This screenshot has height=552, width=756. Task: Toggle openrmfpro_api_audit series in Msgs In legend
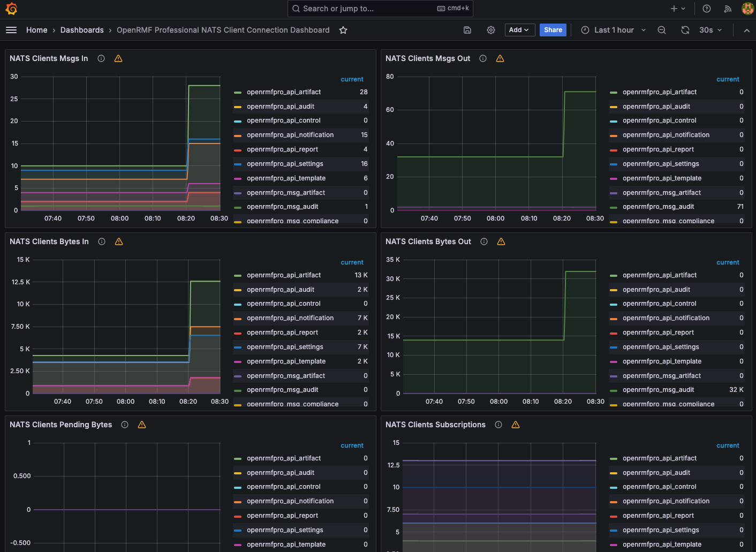click(x=281, y=107)
